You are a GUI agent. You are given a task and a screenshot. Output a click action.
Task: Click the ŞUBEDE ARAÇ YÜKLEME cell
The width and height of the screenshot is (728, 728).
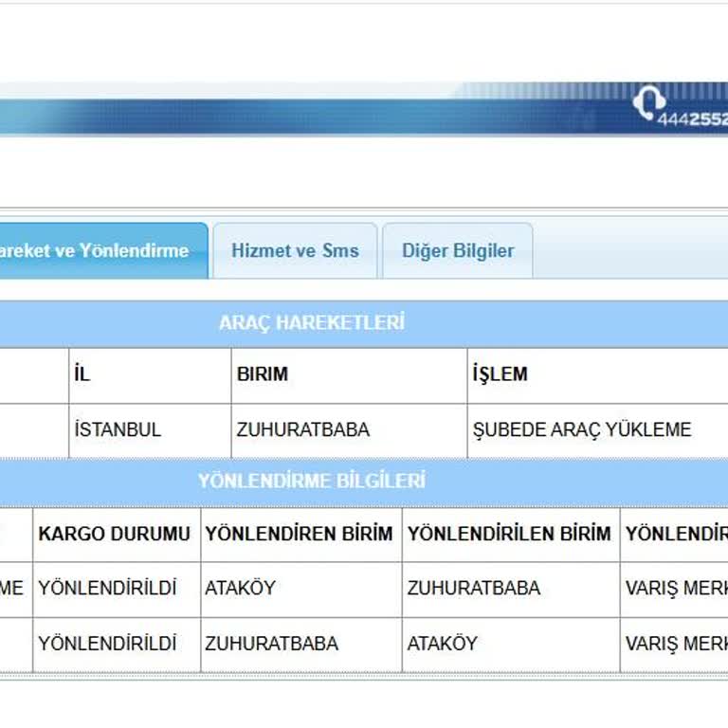coord(598,430)
